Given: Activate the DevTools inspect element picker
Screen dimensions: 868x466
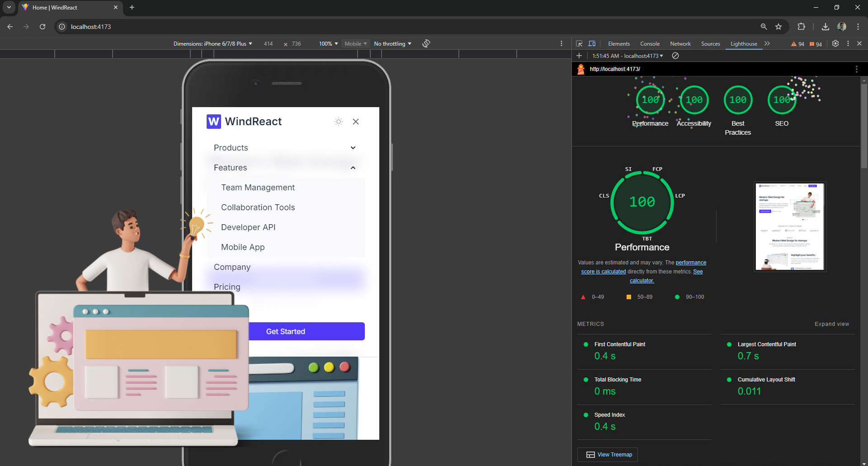Looking at the screenshot, I should tap(579, 43).
